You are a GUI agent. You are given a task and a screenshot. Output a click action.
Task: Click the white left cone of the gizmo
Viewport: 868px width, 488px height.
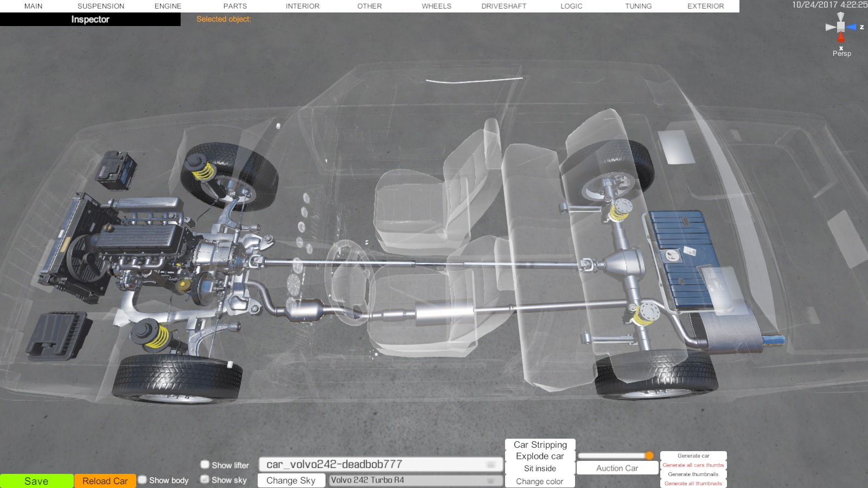(x=830, y=27)
